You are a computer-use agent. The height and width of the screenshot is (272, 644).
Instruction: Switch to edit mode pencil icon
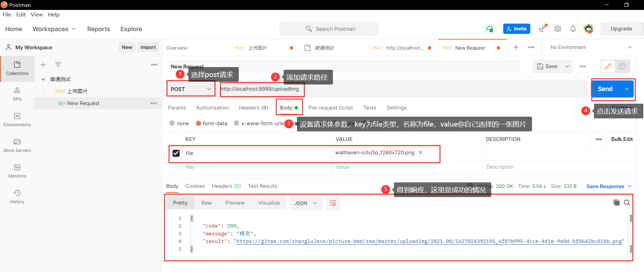608,66
